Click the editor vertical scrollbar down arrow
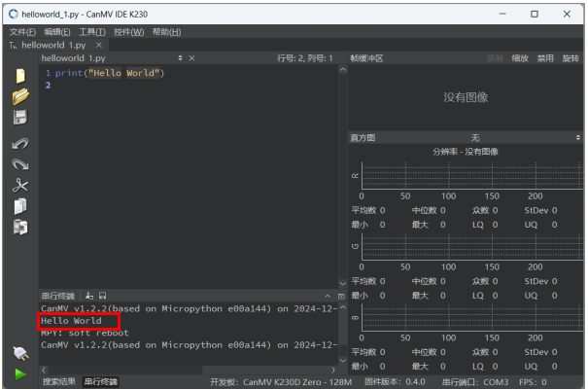This screenshot has height=390, width=588. coord(343,283)
